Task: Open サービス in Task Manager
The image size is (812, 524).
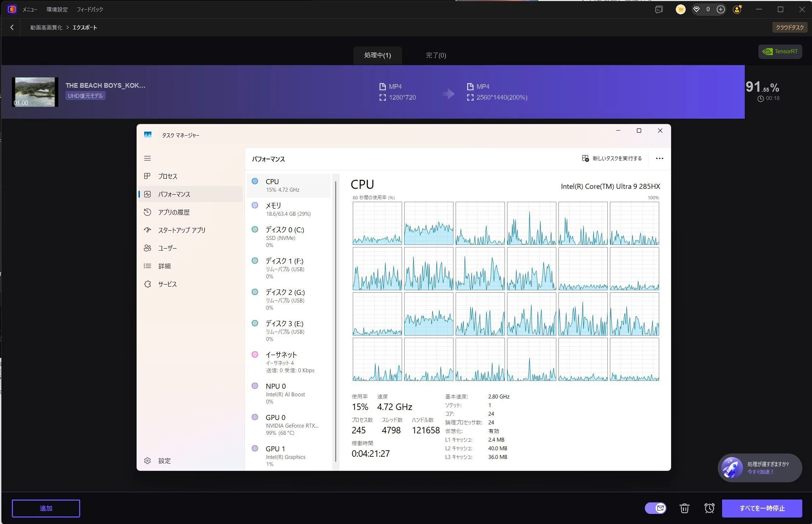Action: point(191,284)
